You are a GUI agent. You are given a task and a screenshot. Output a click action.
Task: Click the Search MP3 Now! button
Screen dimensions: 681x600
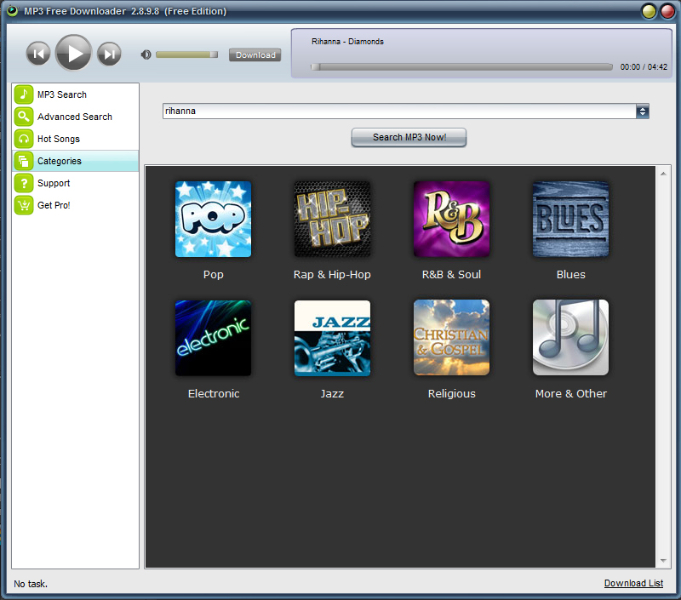[x=409, y=137]
